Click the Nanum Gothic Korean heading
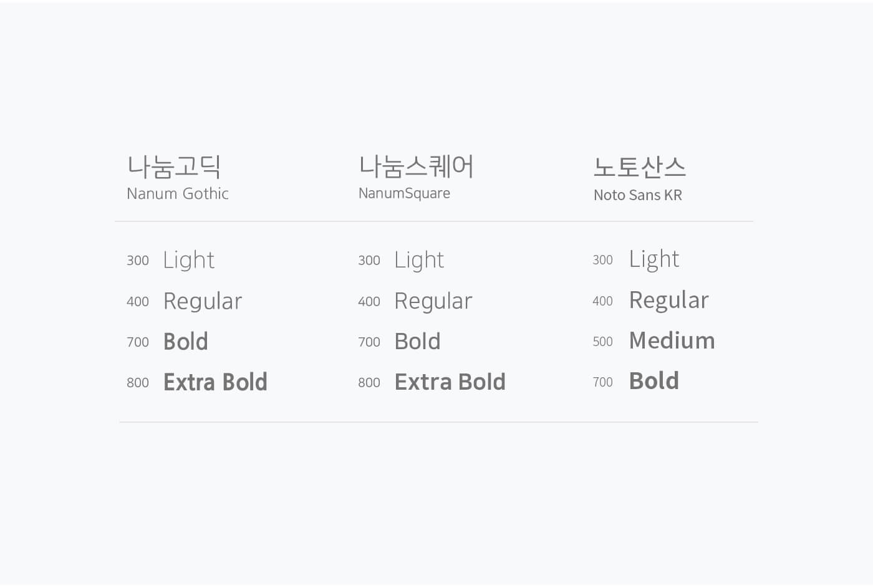Viewport: 873px width, 588px height. 174,166
